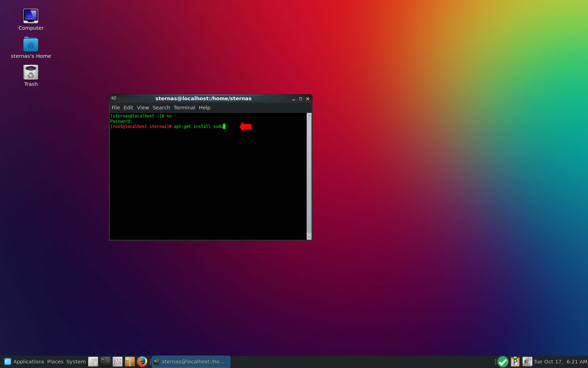The width and height of the screenshot is (588, 368).
Task: Launch the file manager from the panel
Action: click(93, 362)
